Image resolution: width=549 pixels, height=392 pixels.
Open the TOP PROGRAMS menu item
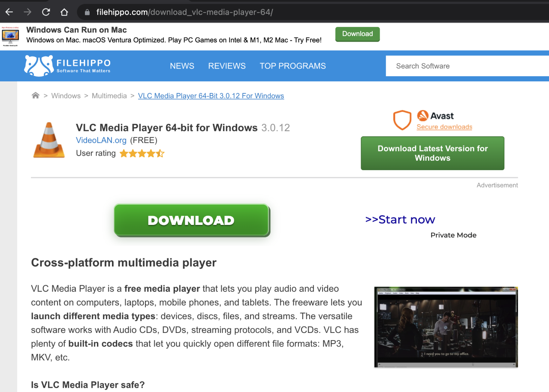[x=293, y=66]
